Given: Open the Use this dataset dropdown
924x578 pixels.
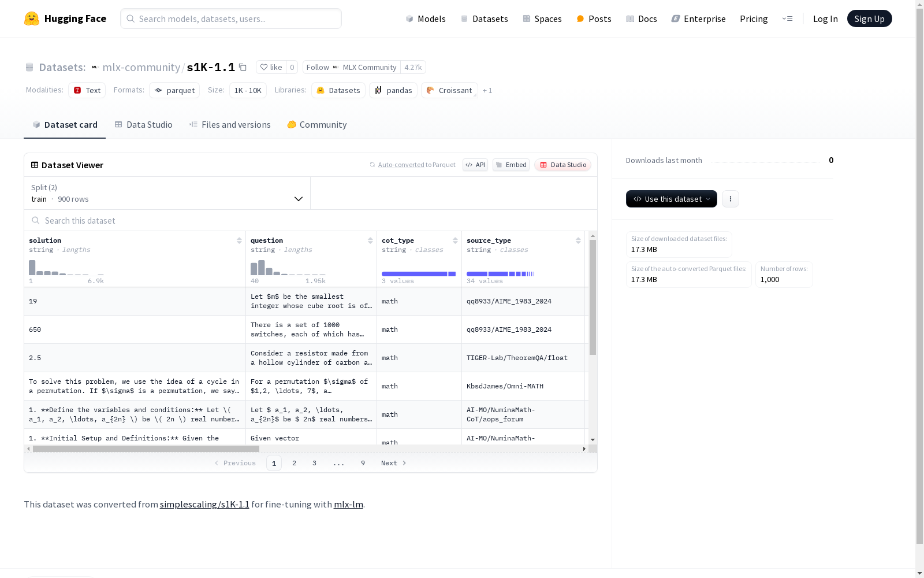Looking at the screenshot, I should (x=672, y=199).
